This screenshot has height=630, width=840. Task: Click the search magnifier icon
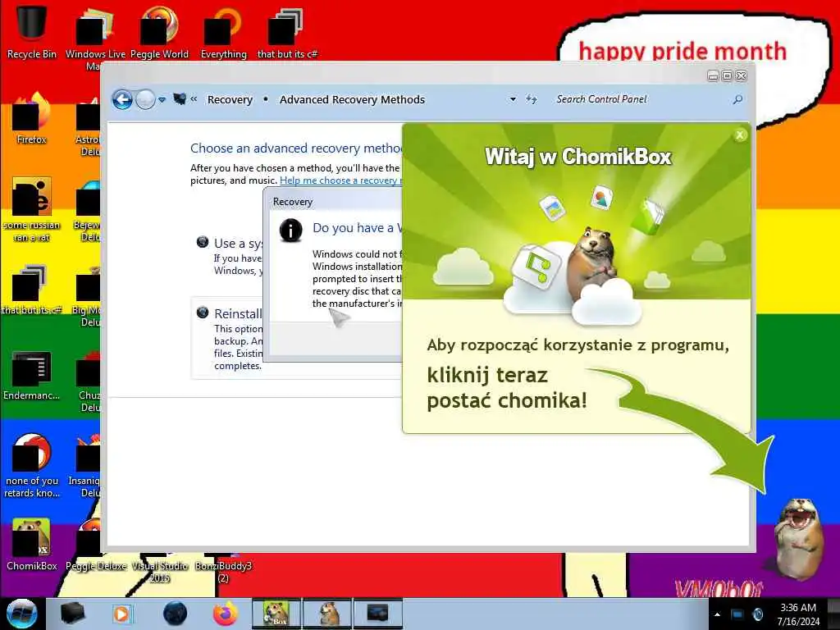point(737,99)
